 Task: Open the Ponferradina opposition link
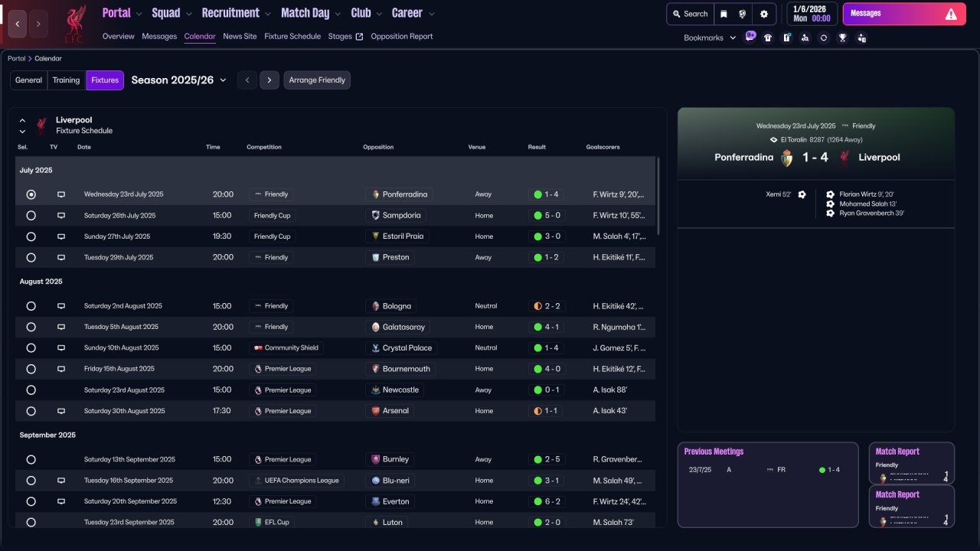(x=398, y=194)
